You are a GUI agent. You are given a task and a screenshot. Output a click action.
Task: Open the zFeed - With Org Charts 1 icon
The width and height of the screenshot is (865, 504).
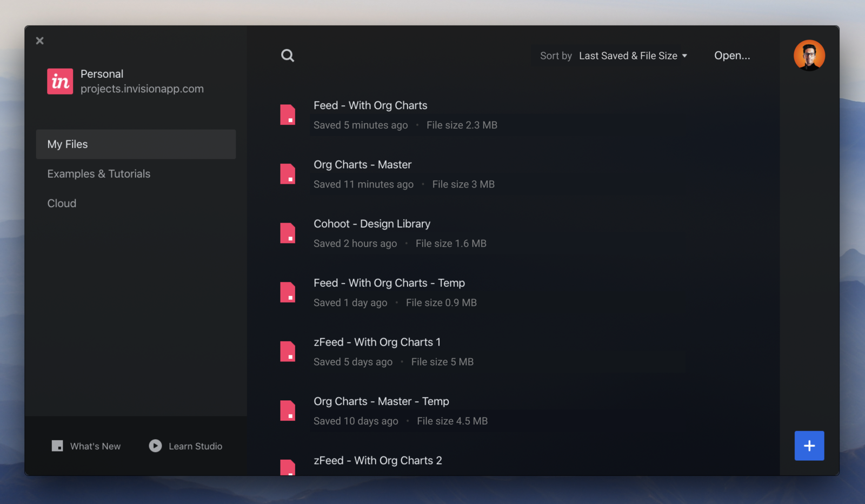pyautogui.click(x=288, y=351)
